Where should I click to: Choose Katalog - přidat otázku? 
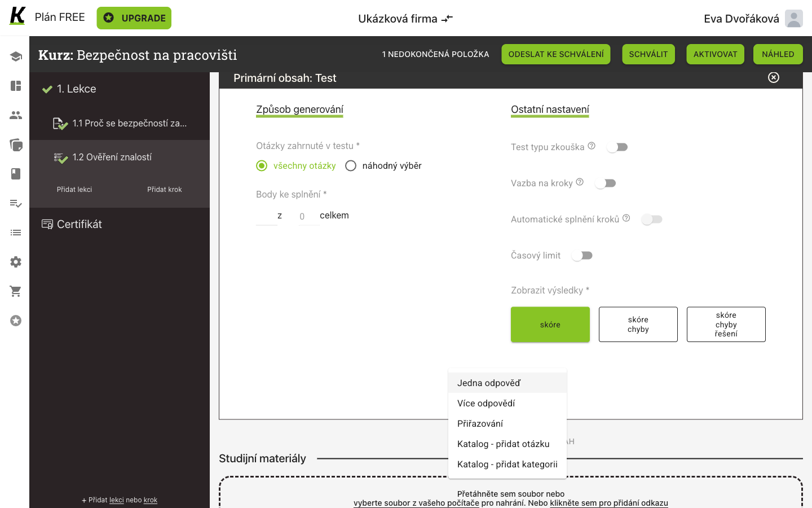507,444
